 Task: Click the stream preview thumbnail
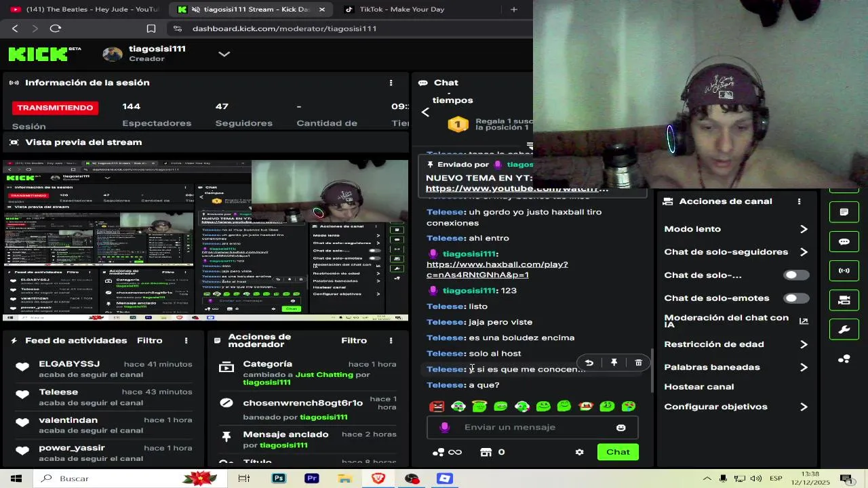click(x=205, y=240)
